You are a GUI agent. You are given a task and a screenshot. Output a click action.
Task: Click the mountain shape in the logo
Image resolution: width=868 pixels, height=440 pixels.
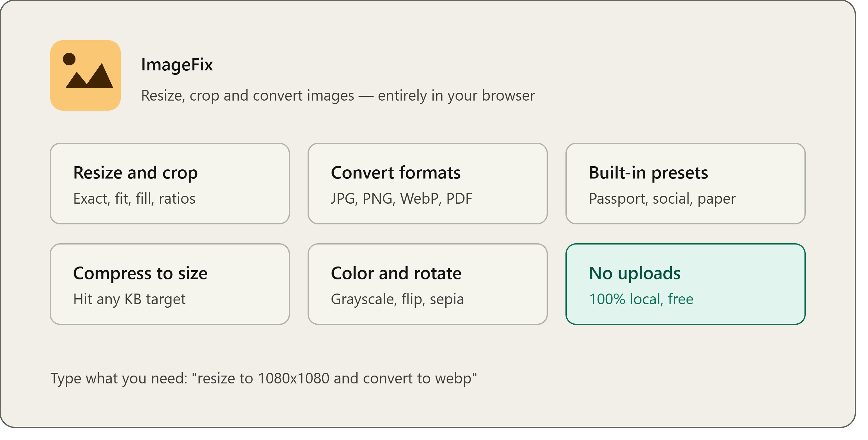(x=89, y=76)
